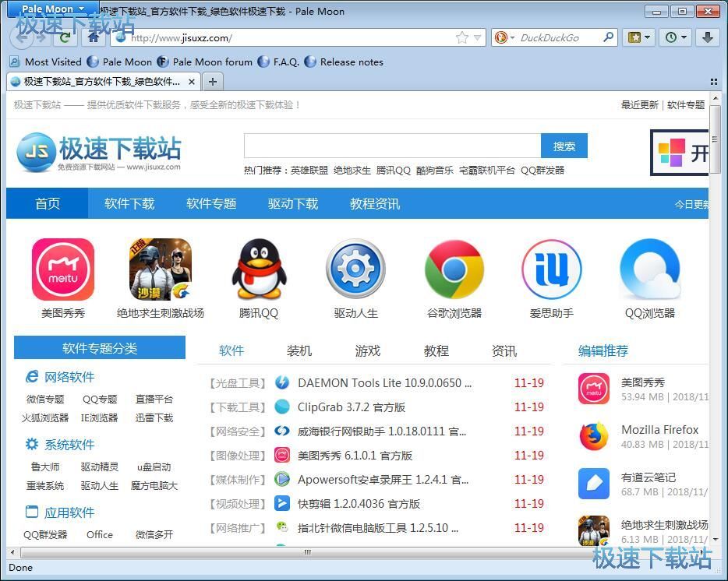Click the DAEMON Tools Lite list icon
728x581 pixels.
[x=282, y=383]
